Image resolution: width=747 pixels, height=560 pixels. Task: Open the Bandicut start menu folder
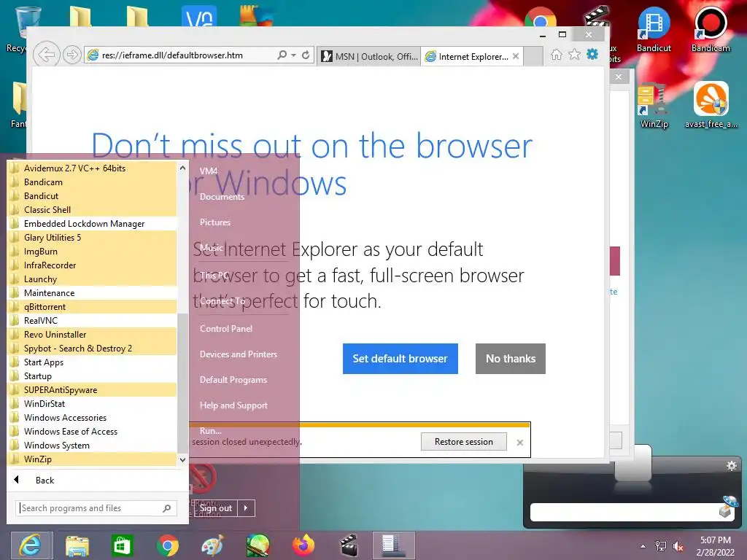pyautogui.click(x=93, y=195)
